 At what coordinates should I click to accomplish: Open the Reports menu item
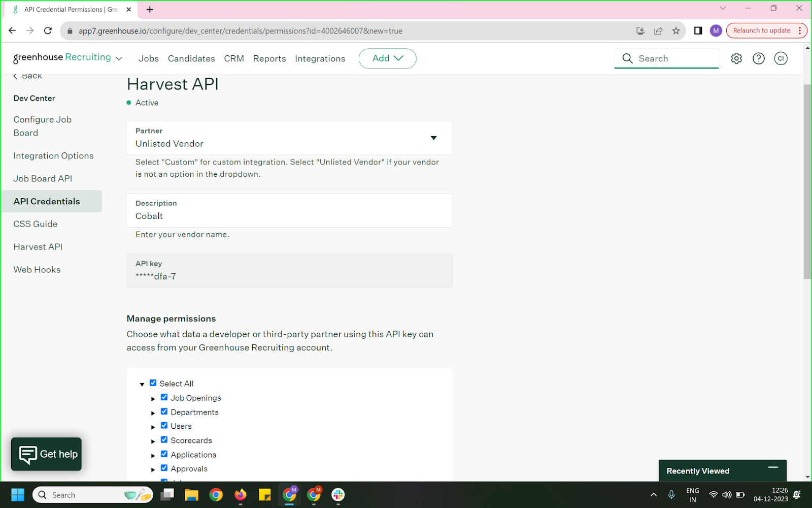pos(269,59)
